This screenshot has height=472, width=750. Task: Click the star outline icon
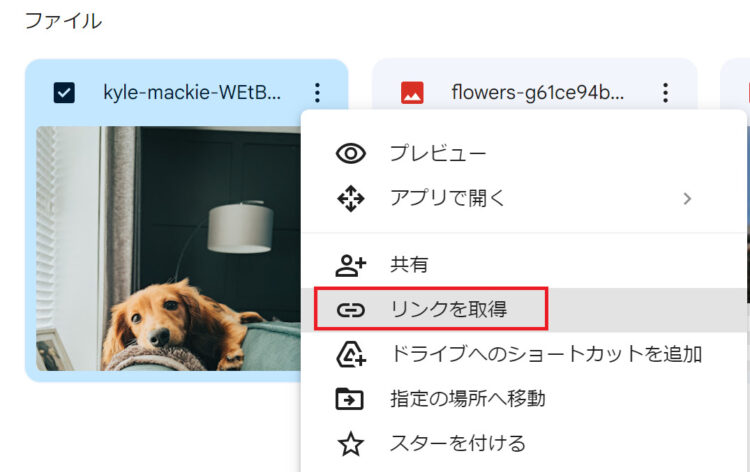(x=351, y=443)
